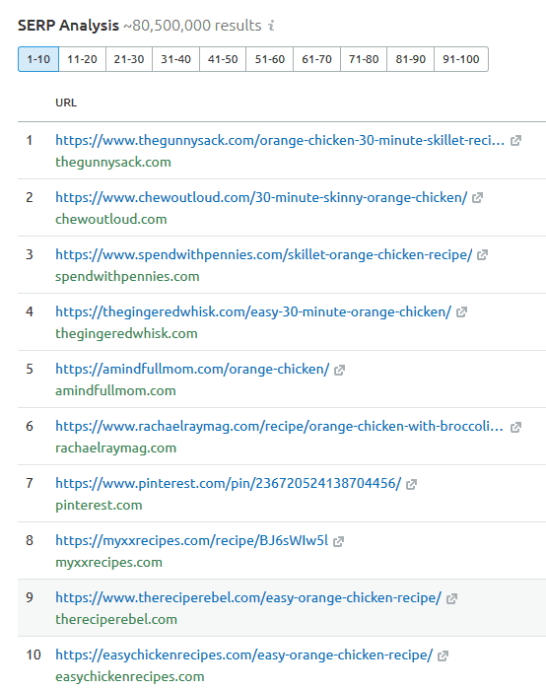546x689 pixels.
Task: Open external link icon for chewoutloud.com URL
Action: pos(477,198)
